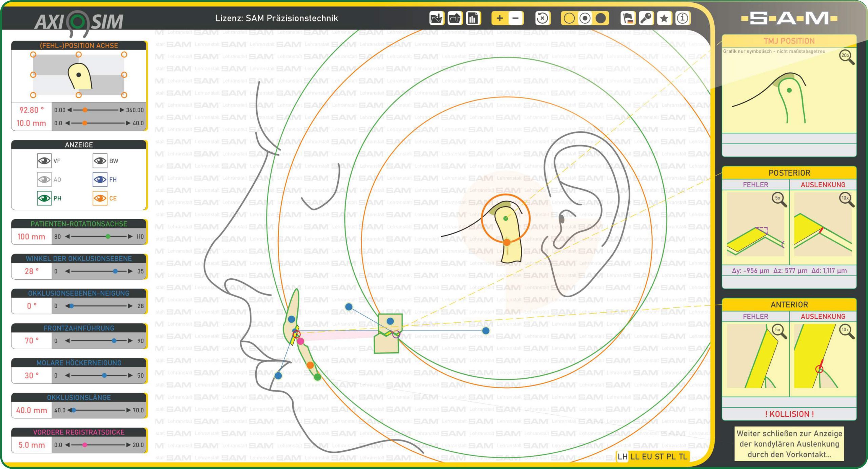Viewport: 868px width, 469px height.
Task: Hide the CE orange eye layer
Action: tap(100, 198)
